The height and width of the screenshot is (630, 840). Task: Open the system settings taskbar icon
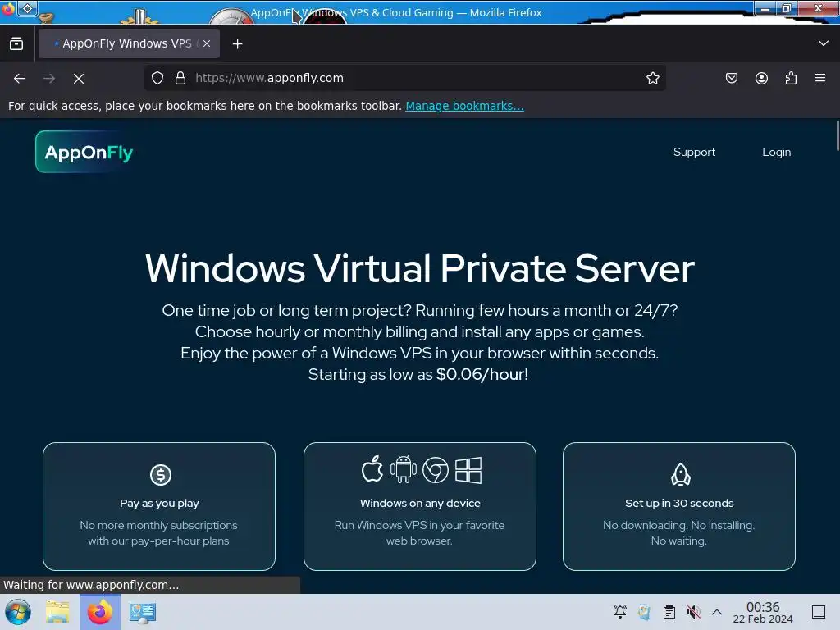(143, 612)
